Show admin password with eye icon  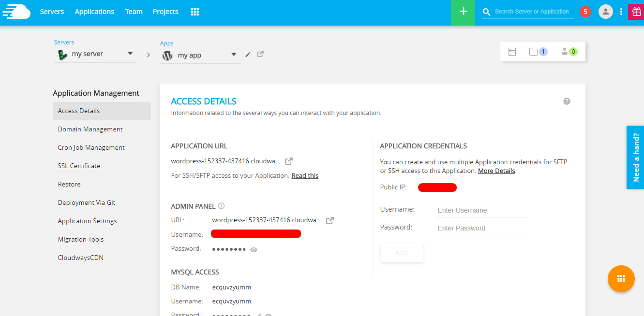(254, 249)
